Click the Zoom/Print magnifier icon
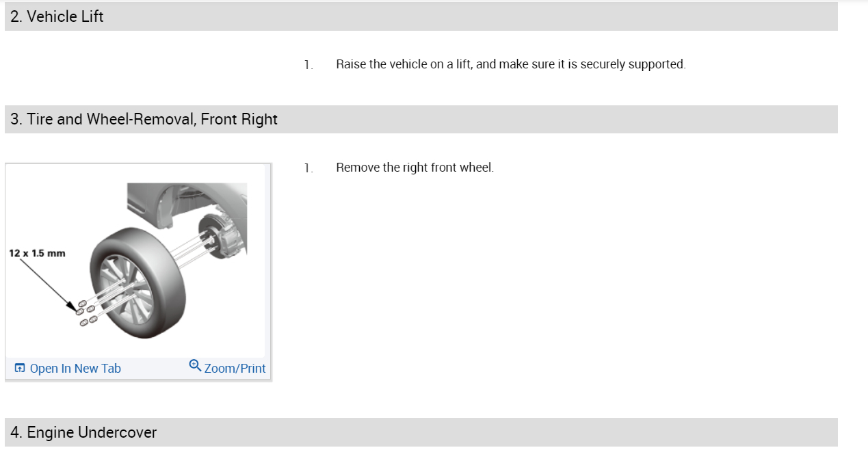 tap(195, 367)
